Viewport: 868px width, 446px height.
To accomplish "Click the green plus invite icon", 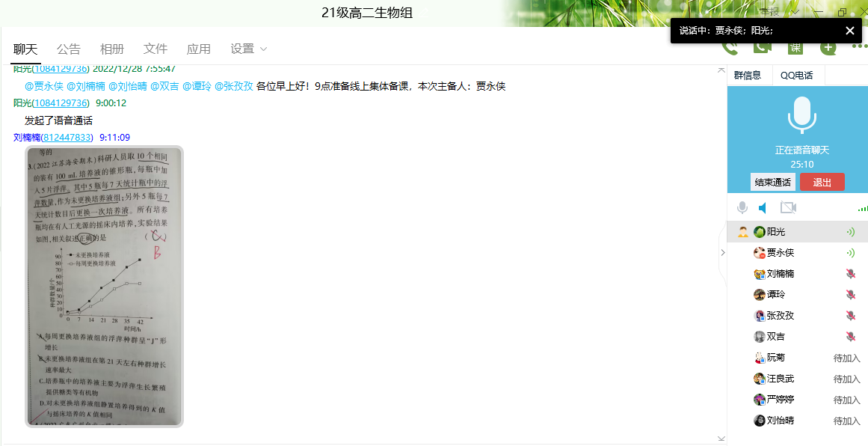I will [828, 48].
